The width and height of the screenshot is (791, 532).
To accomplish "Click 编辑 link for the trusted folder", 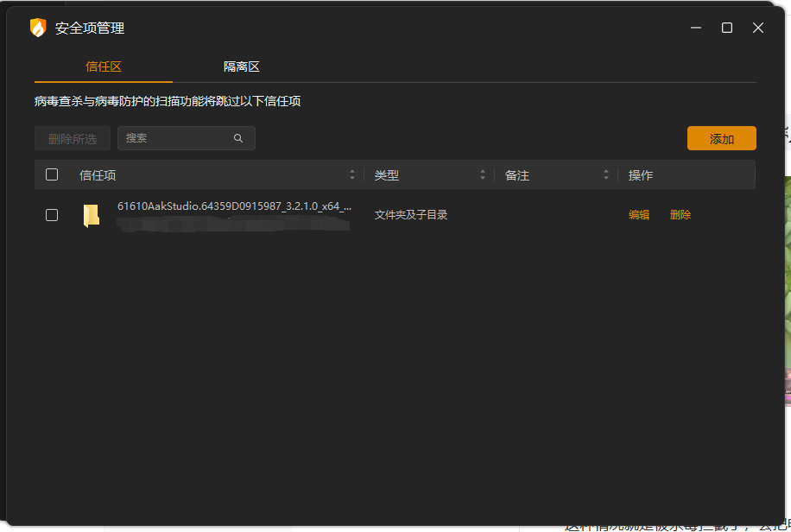I will tap(639, 215).
